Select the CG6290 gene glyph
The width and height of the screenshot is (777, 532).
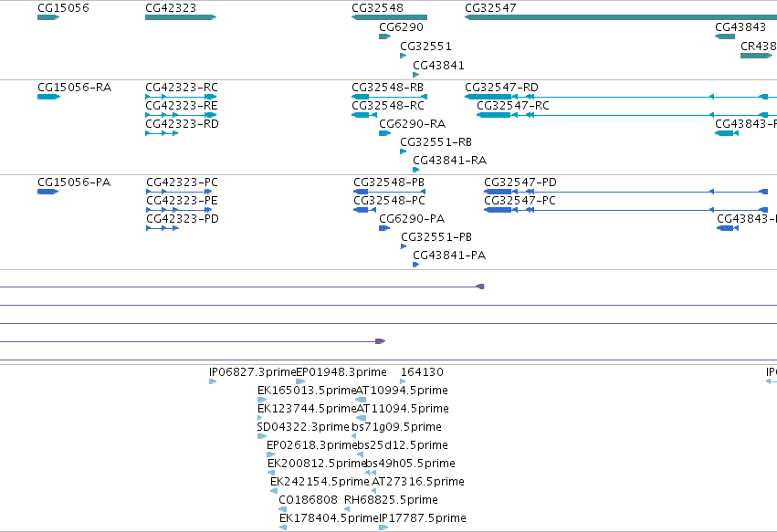coord(385,37)
